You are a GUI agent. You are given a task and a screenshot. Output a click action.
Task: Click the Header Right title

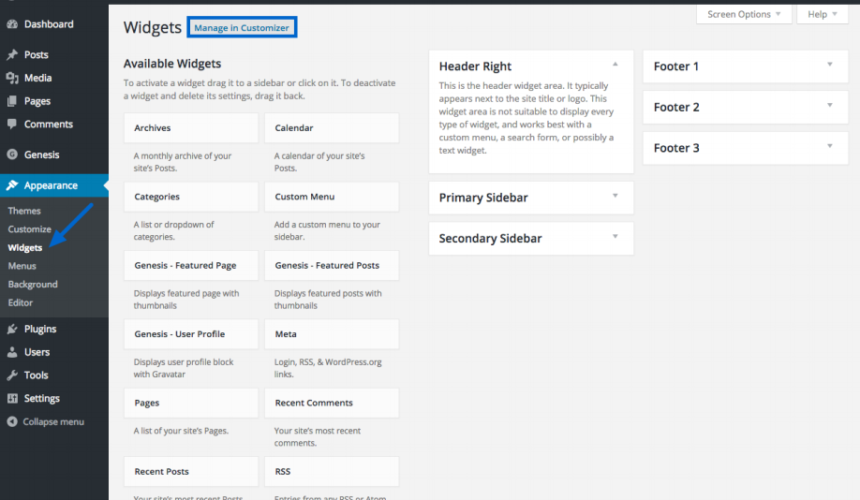click(475, 66)
